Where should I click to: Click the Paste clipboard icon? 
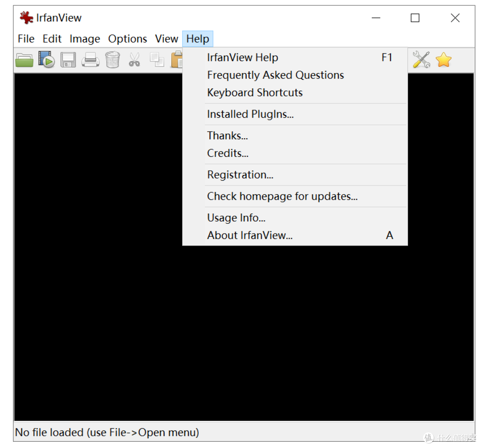click(177, 59)
